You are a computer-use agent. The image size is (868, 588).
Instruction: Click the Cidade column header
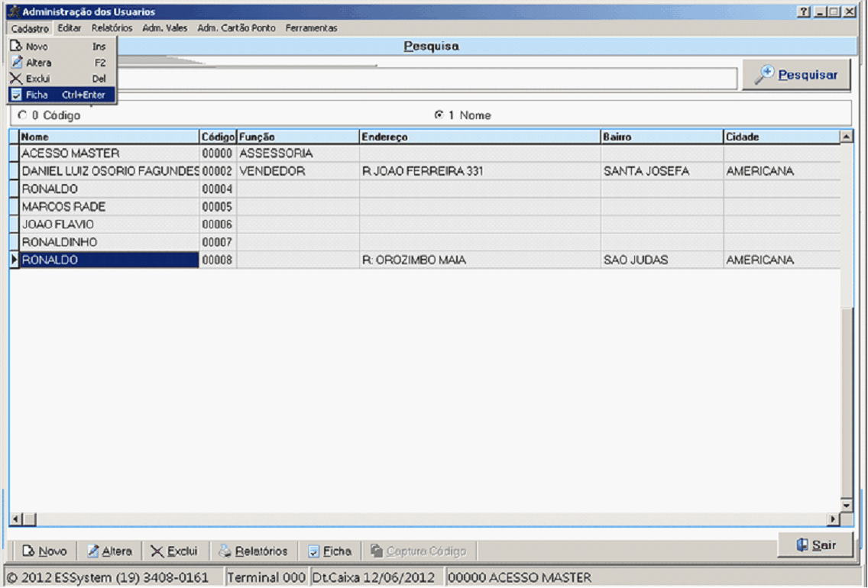coord(779,137)
